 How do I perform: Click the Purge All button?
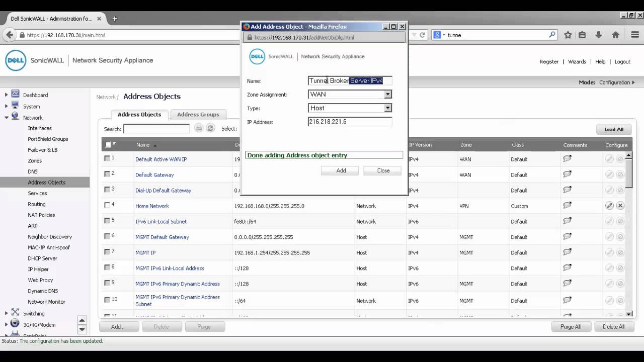571,326
